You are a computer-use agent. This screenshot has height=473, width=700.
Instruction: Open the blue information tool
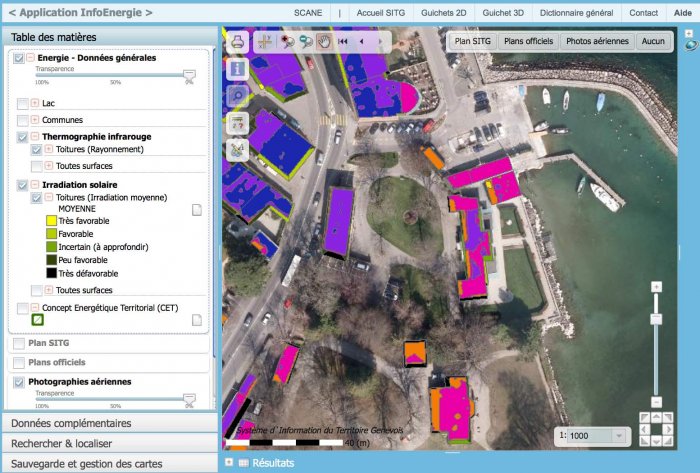(x=238, y=69)
